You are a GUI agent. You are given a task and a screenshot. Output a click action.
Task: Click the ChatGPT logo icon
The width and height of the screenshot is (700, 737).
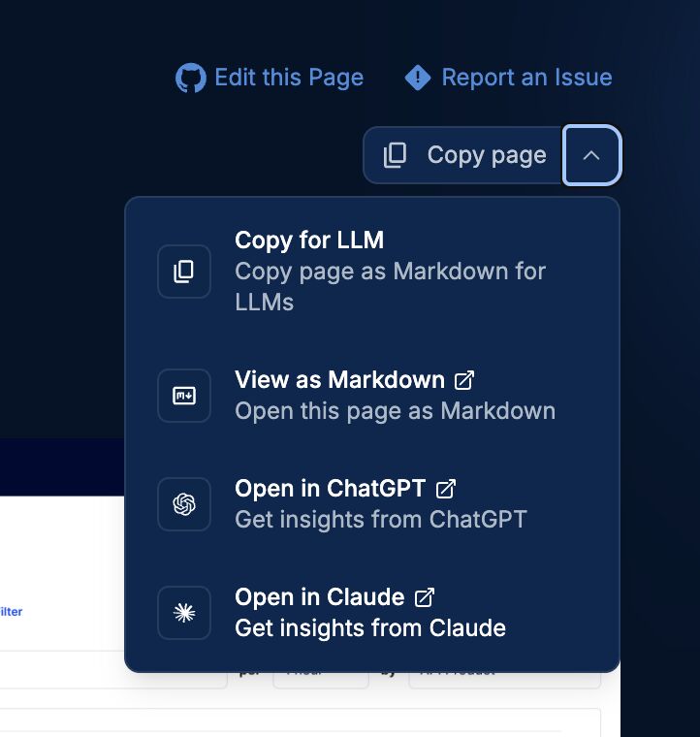pos(184,504)
